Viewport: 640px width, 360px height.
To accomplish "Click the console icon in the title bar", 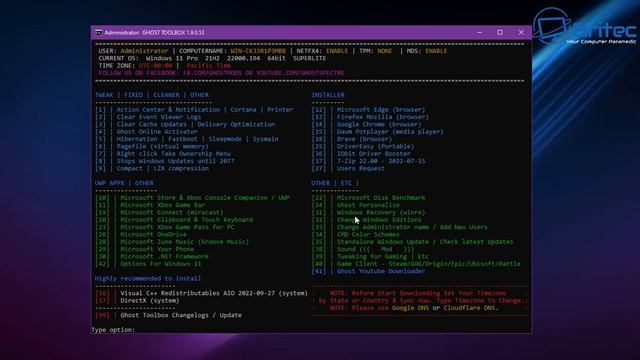I will (x=98, y=32).
